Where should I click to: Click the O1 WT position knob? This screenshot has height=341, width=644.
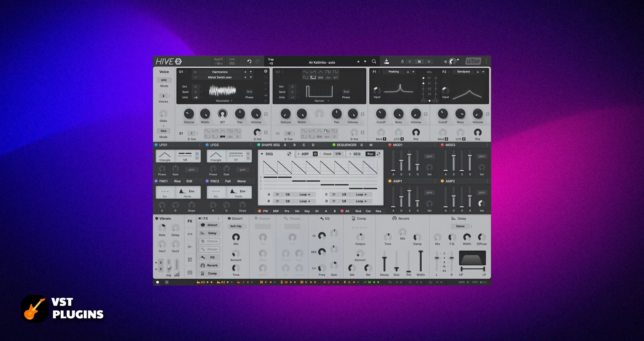pyautogui.click(x=222, y=114)
